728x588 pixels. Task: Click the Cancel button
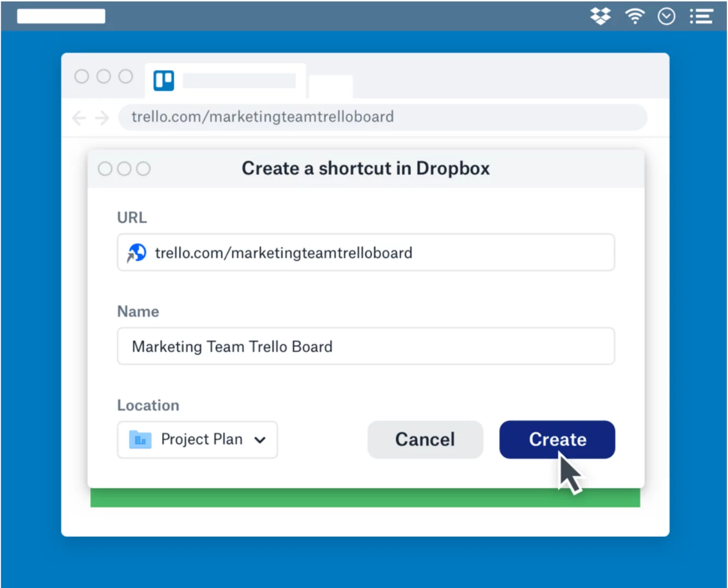coord(425,439)
